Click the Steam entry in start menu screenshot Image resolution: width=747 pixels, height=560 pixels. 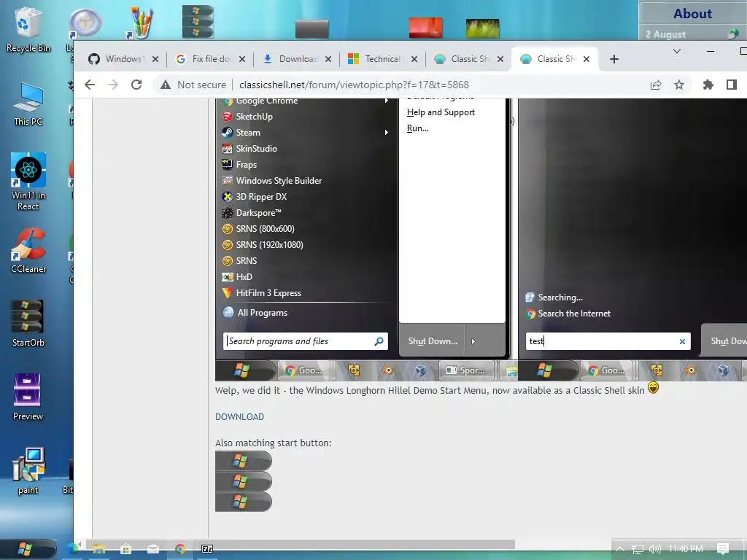[248, 133]
